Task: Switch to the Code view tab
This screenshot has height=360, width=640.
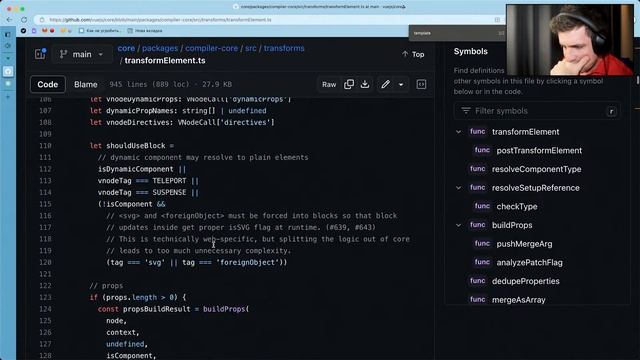Action: point(48,84)
